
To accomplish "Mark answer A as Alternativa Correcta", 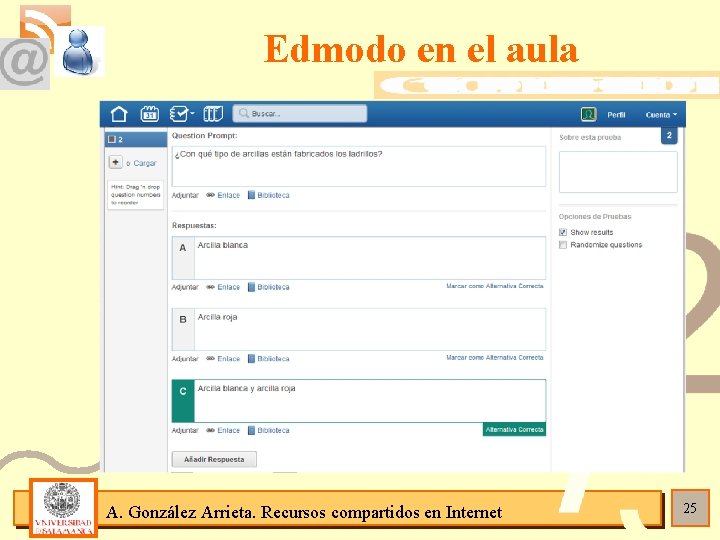I will pyautogui.click(x=495, y=286).
